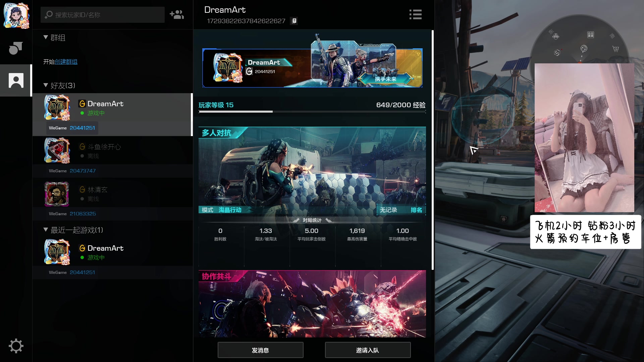Open the shopping cart in radial menu
644x362 pixels.
(615, 49)
